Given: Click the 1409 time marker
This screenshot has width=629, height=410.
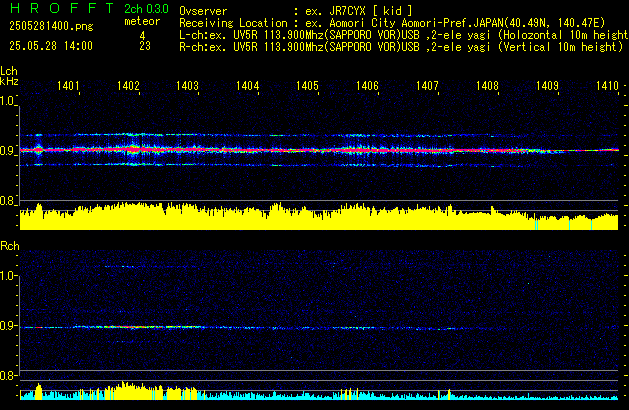Looking at the screenshot, I should (x=547, y=86).
